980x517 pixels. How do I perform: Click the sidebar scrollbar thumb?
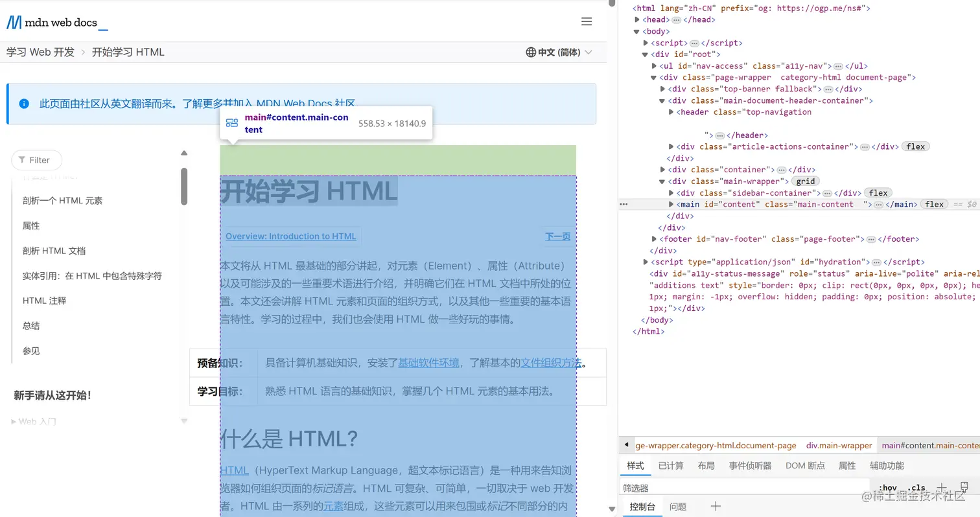184,187
